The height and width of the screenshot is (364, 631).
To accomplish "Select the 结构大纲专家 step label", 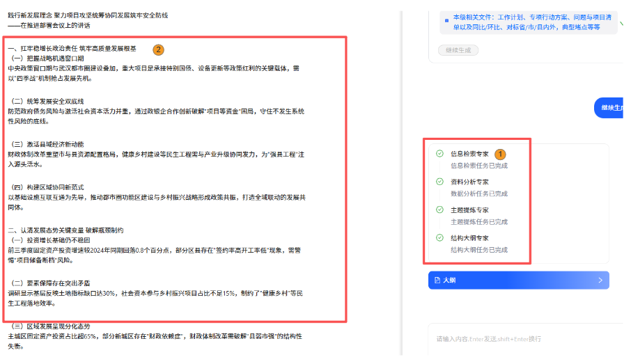I will [x=469, y=237].
